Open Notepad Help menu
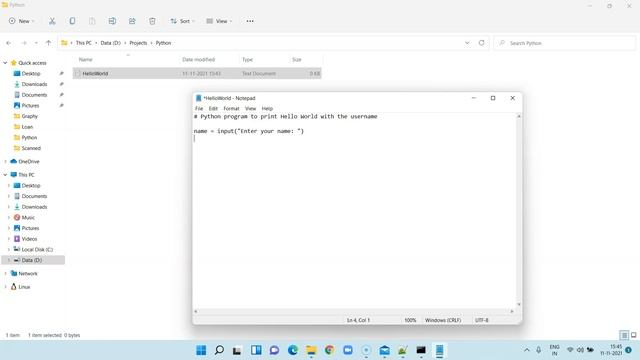640x360 pixels. point(267,109)
